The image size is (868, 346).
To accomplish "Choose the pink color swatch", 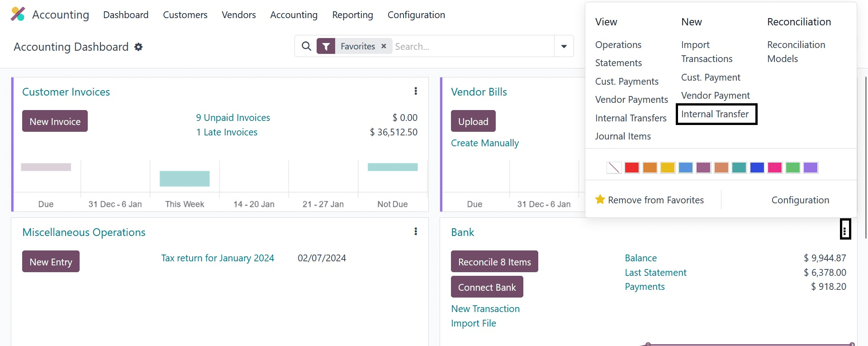I will click(775, 168).
